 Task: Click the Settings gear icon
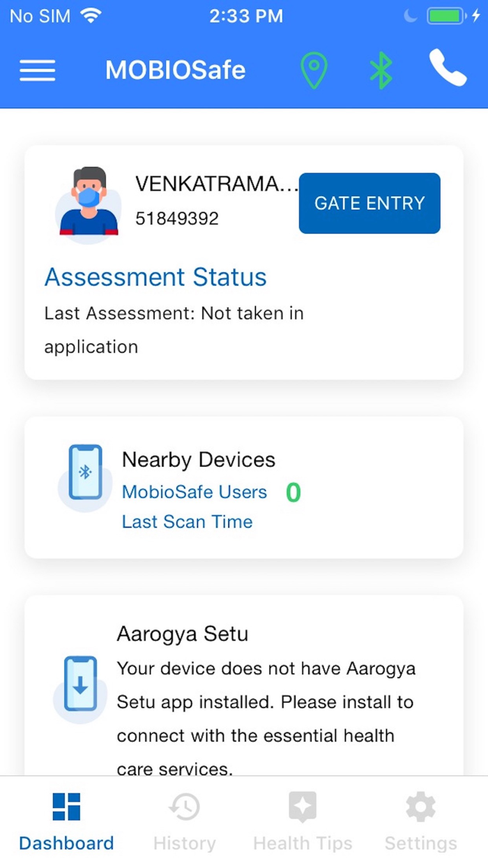(420, 806)
